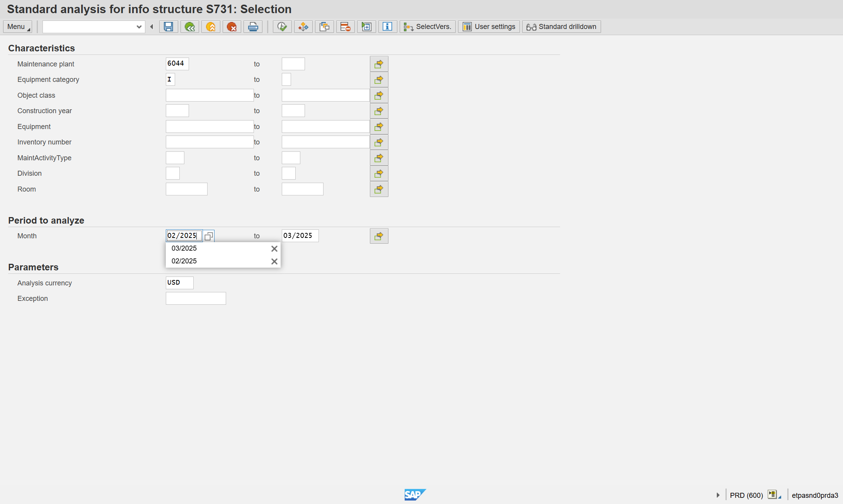
Task: Open multiple selection for Construction year
Action: 379,111
